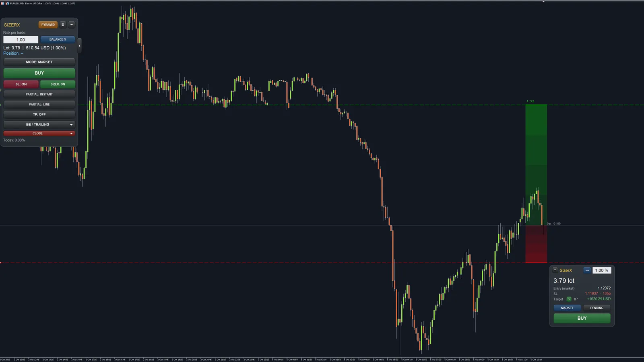Toggle the SL: ON button
The width and height of the screenshot is (644, 362).
pos(21,84)
